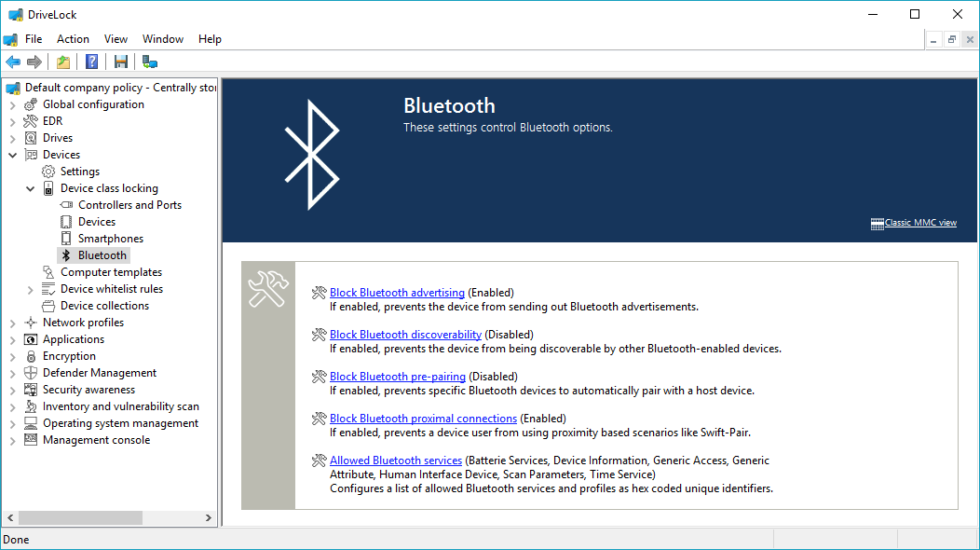Expand the Security awareness node
The image size is (980, 550).
[x=12, y=391]
